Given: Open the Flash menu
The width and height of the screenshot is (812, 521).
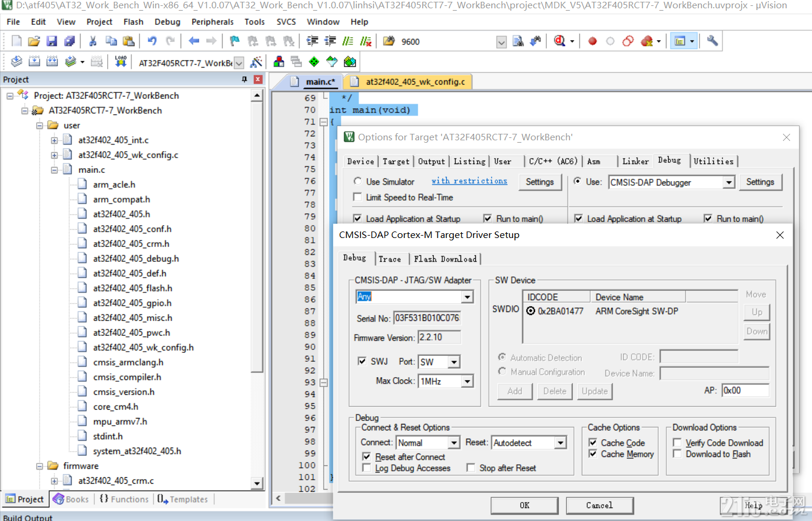Looking at the screenshot, I should click(133, 22).
